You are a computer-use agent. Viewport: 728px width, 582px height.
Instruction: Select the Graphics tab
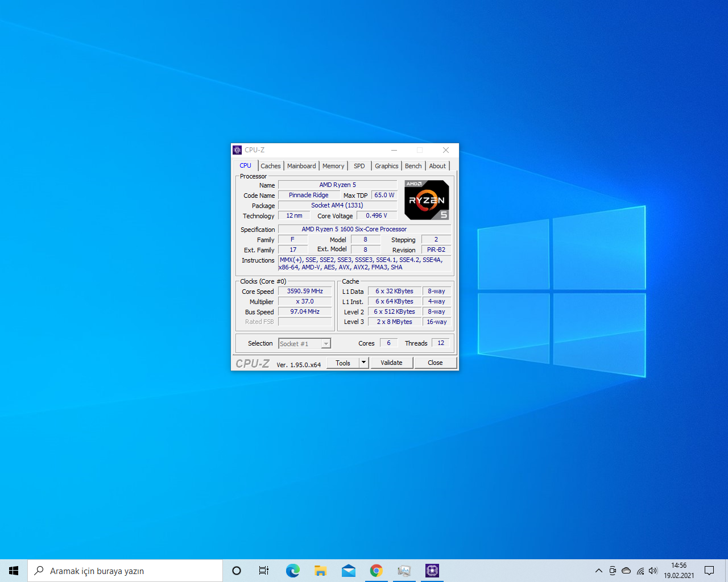(x=386, y=166)
